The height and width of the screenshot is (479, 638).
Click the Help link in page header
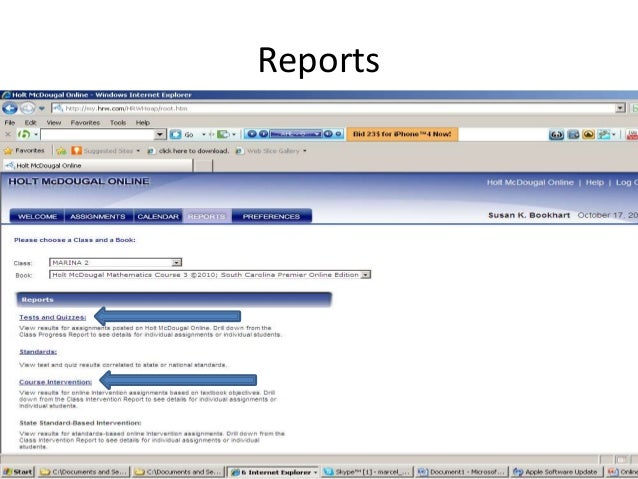tap(594, 182)
